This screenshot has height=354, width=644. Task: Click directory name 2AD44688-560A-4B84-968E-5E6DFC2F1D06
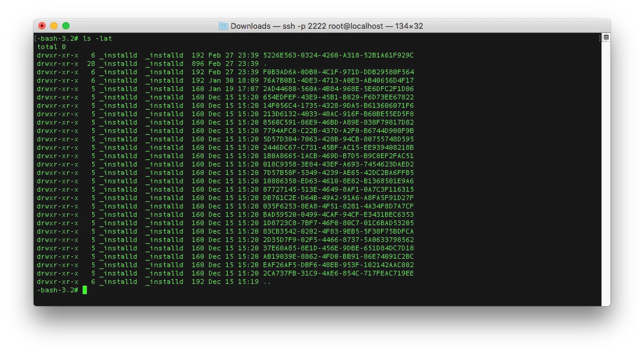pyautogui.click(x=338, y=89)
